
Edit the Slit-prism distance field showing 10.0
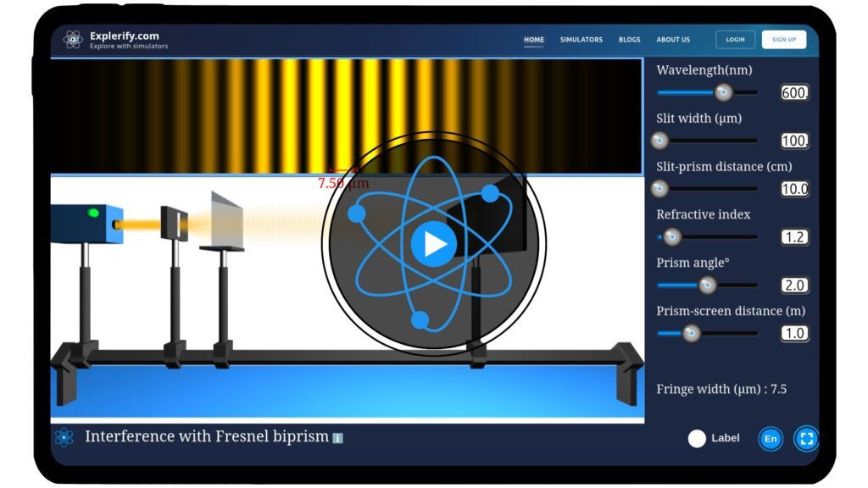(x=793, y=189)
